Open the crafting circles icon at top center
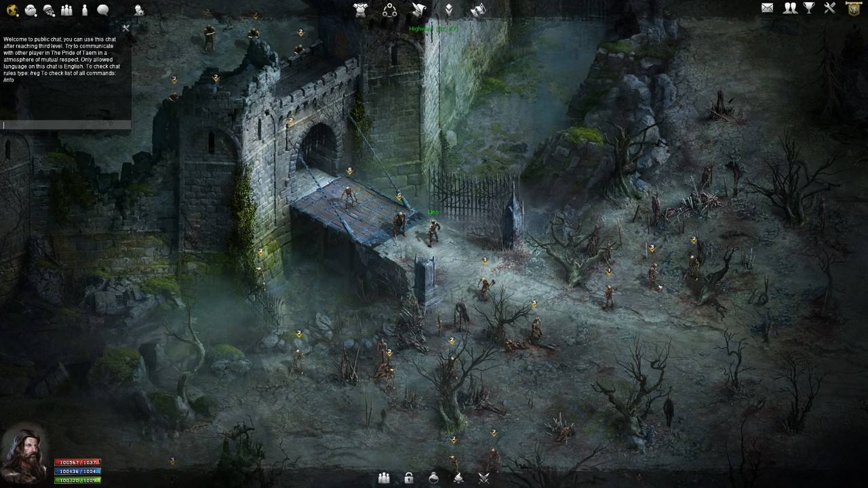Screen dimensions: 868x488 point(390,9)
